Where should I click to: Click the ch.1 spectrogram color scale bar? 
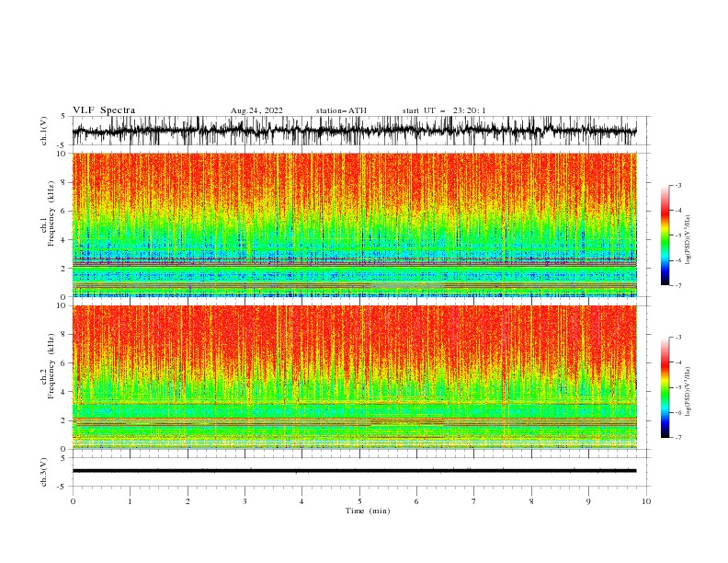[x=665, y=236]
